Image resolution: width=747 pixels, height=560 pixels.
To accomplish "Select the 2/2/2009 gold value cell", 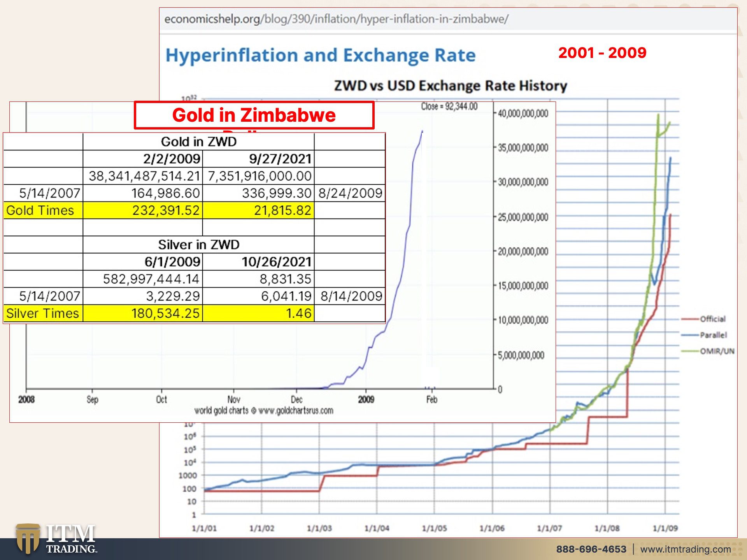I will click(x=170, y=159).
